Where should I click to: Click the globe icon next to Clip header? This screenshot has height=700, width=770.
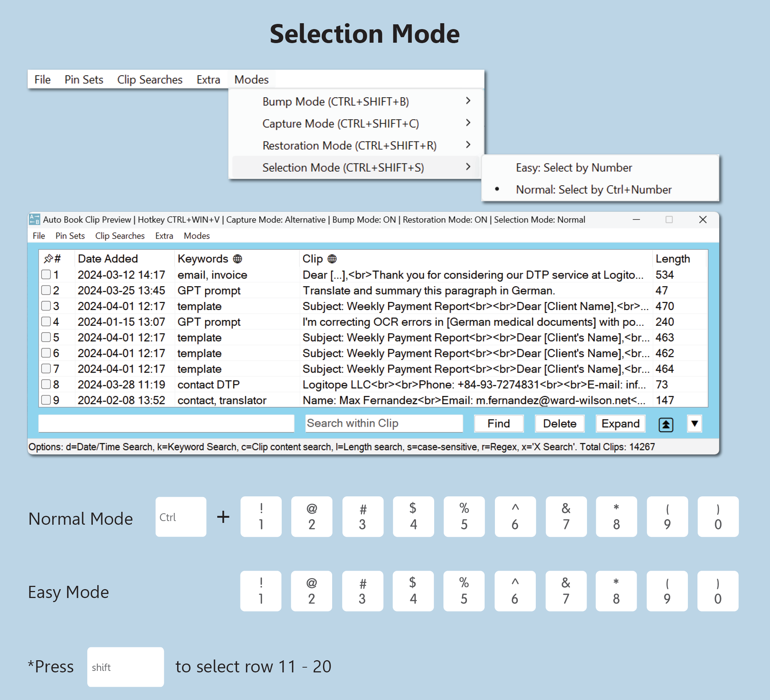[x=332, y=259]
